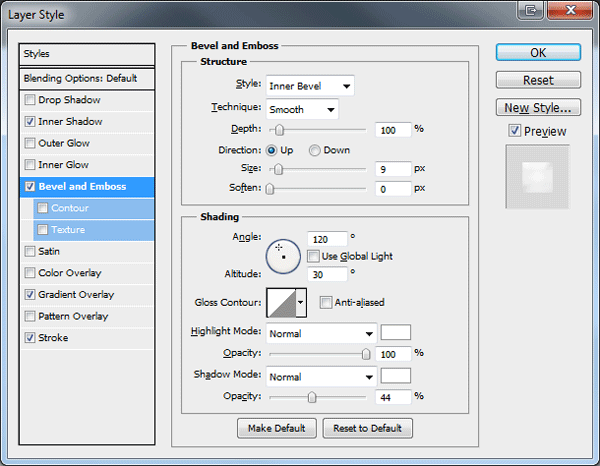Enable the Drop Shadow checkbox
The width and height of the screenshot is (600, 466).
coord(30,100)
